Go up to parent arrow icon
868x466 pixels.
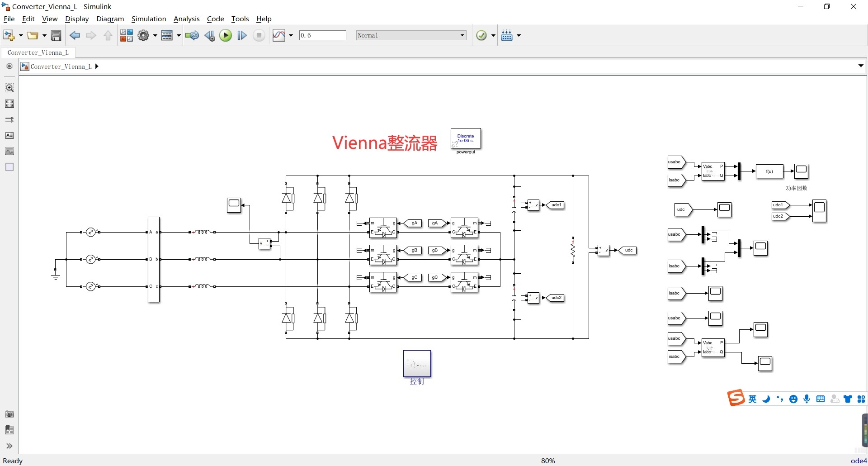pos(108,35)
